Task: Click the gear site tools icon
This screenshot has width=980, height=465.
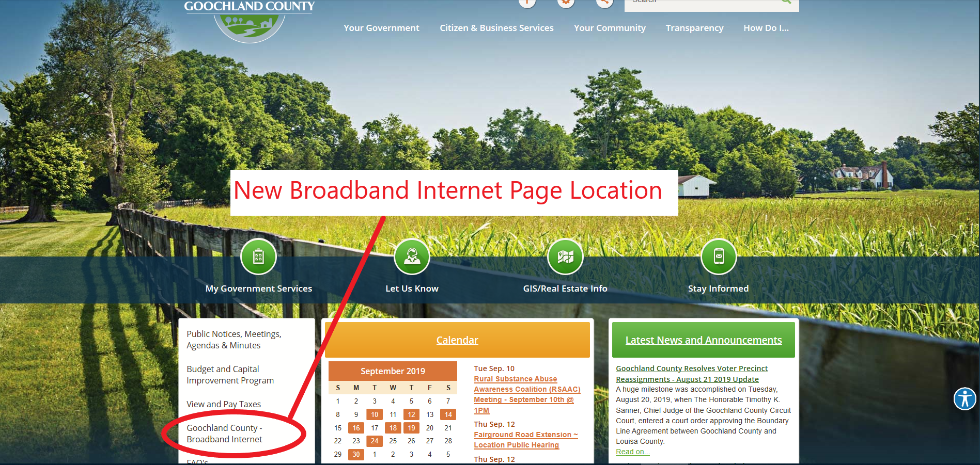Action: pos(566,2)
